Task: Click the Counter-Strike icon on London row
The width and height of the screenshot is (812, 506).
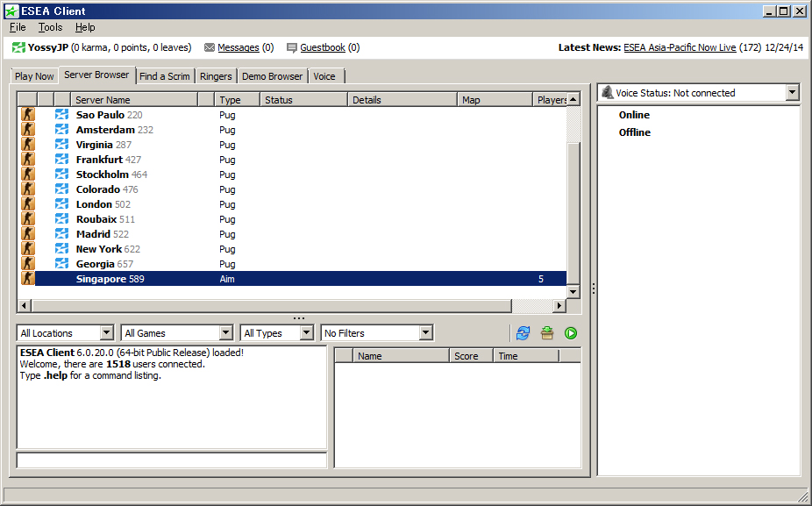Action: [28, 204]
